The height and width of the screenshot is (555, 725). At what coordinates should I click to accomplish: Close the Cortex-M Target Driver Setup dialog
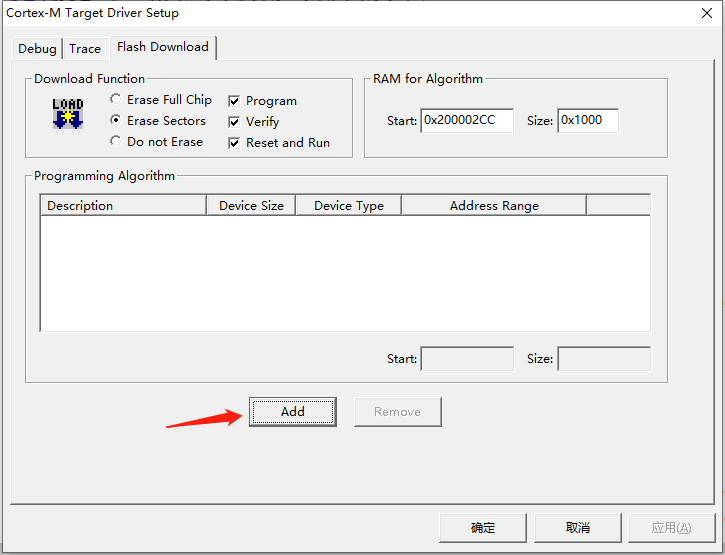click(x=707, y=13)
